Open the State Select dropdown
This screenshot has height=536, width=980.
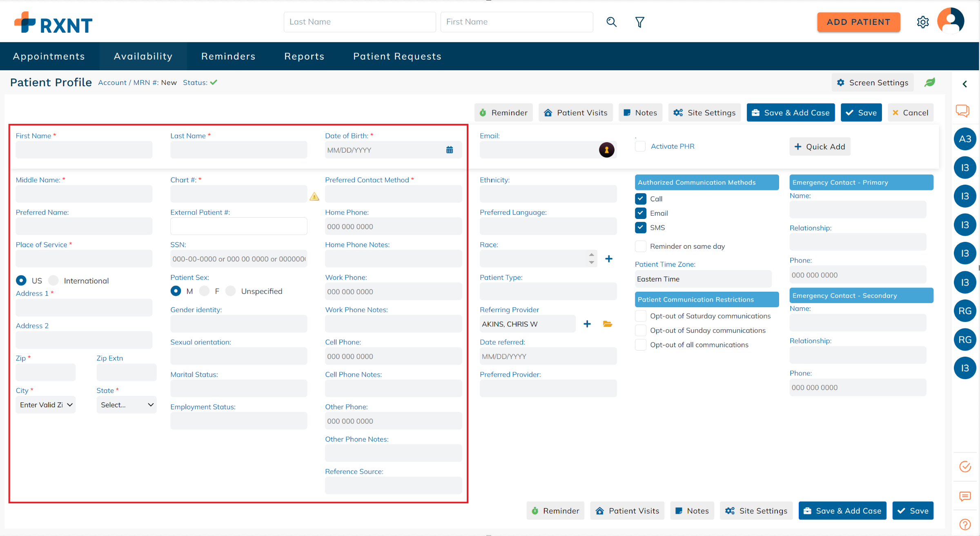[x=126, y=404]
